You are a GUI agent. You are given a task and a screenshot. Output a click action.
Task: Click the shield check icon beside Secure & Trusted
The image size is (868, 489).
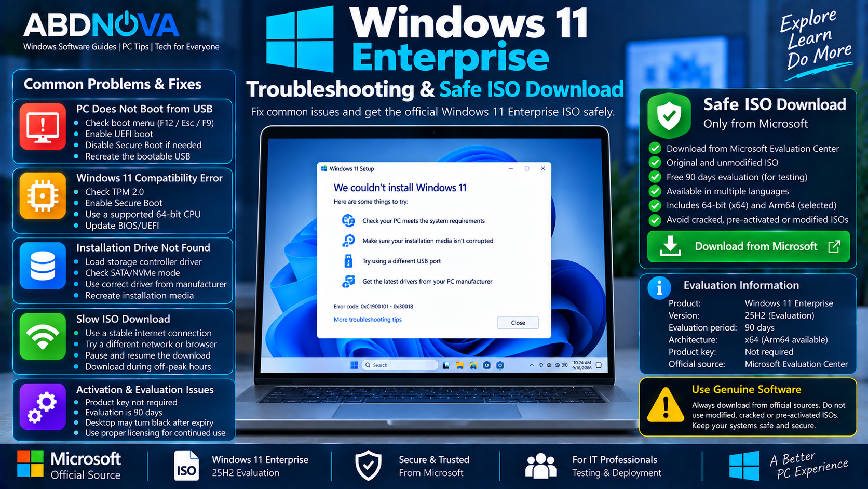coord(368,465)
